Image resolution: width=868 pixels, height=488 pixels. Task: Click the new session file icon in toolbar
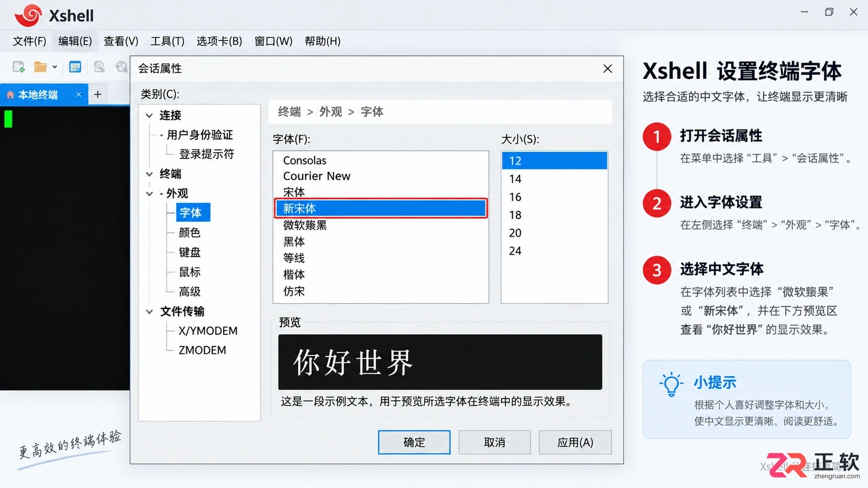19,66
